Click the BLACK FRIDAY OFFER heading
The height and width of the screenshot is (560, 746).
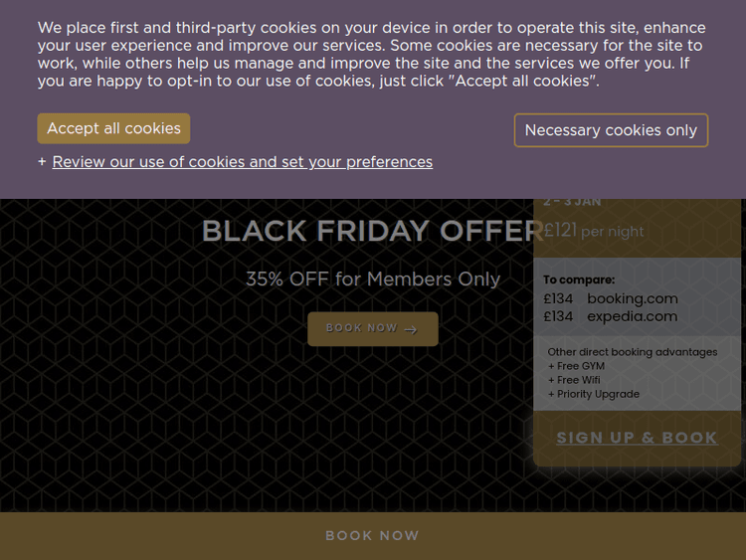click(372, 231)
